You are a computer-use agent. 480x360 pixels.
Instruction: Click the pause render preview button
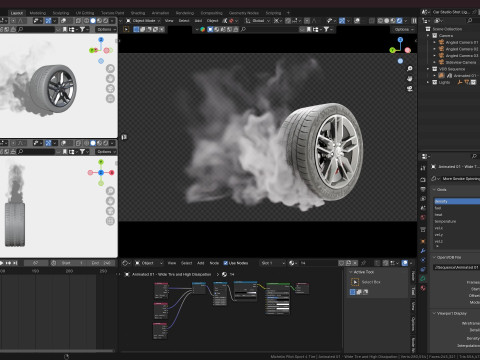(414, 21)
